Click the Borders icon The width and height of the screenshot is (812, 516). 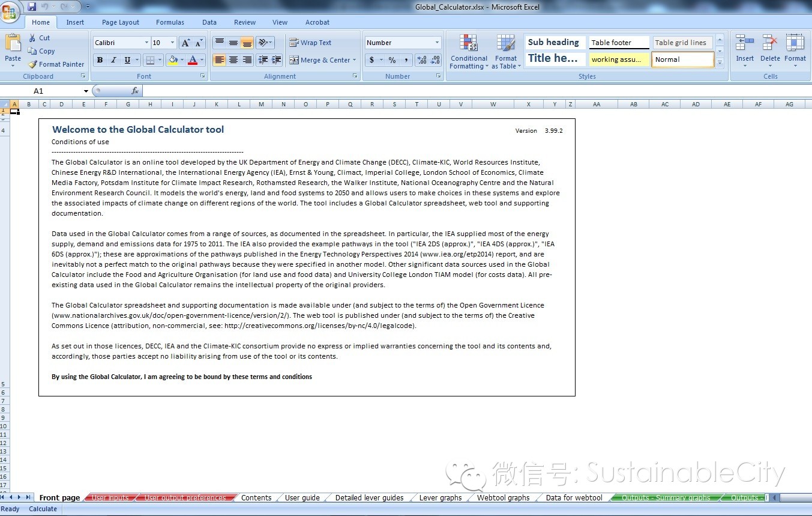point(150,60)
